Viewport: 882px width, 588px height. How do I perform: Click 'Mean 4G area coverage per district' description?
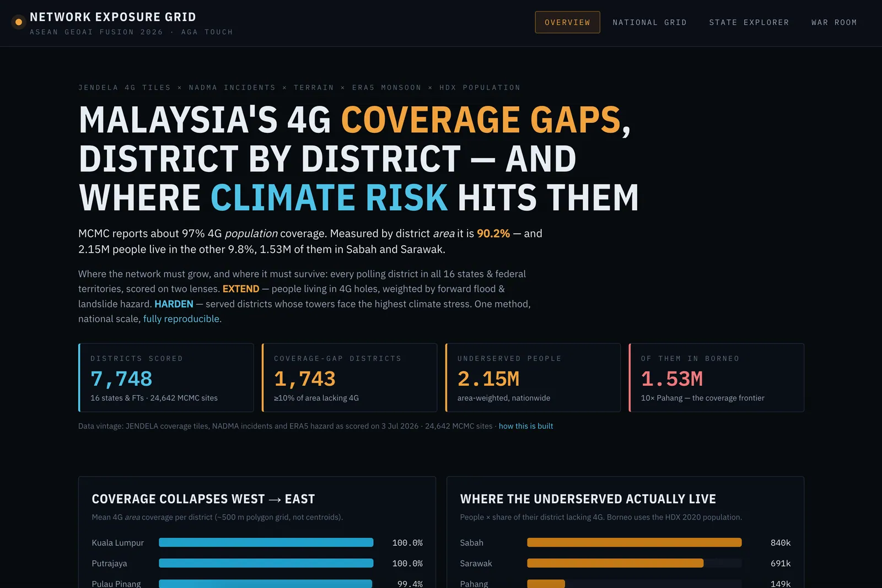217,517
